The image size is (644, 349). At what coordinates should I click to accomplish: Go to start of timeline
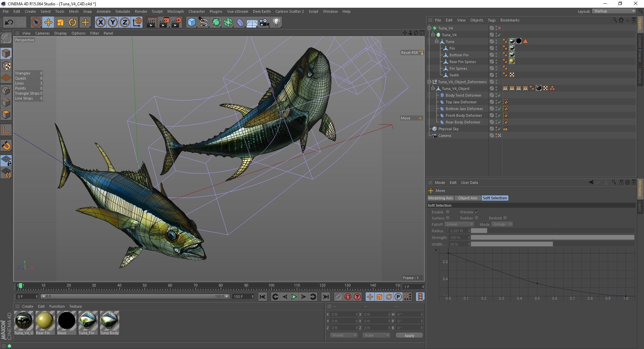click(x=263, y=297)
